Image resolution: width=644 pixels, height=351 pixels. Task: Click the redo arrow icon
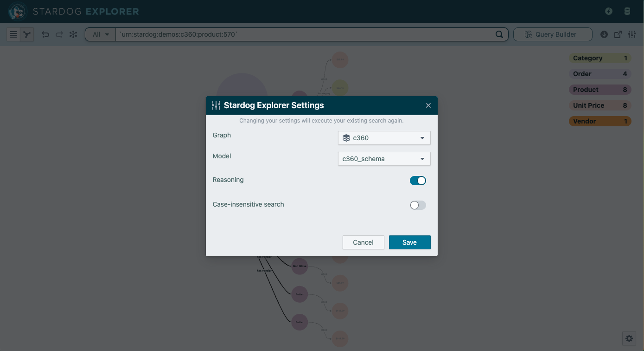pos(59,34)
